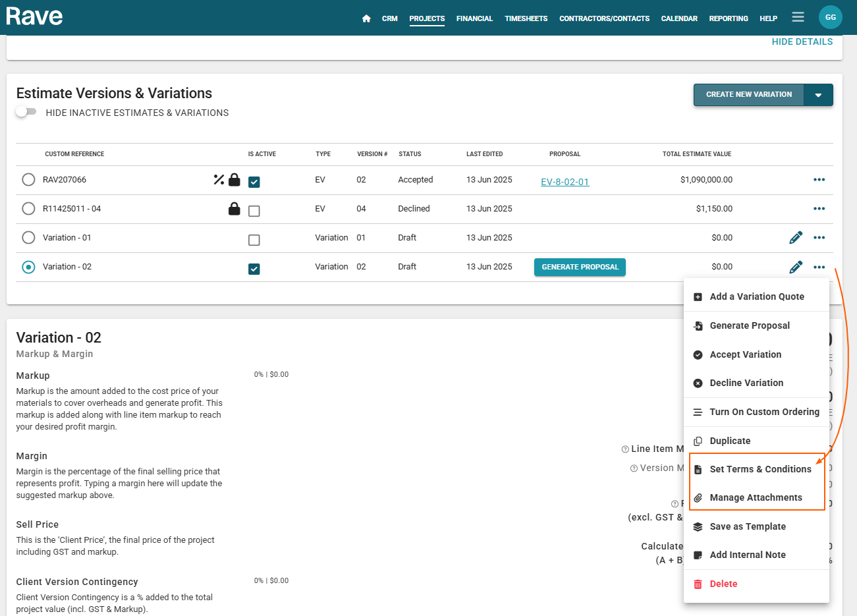Click Hide Details link
857x616 pixels.
click(802, 42)
